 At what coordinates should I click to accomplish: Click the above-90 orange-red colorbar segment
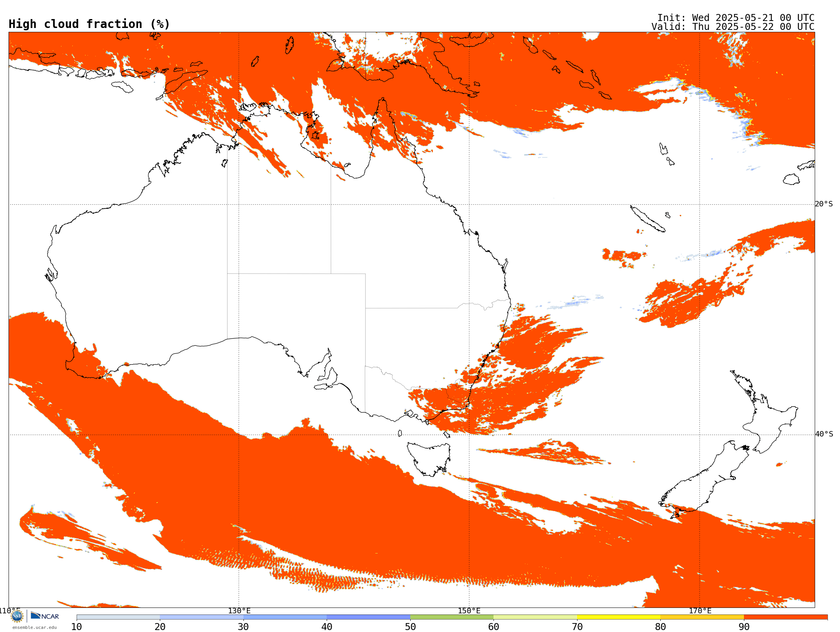786,617
